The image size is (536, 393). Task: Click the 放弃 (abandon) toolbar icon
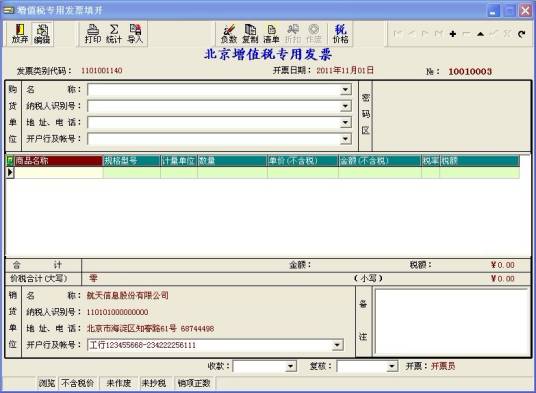click(x=20, y=34)
